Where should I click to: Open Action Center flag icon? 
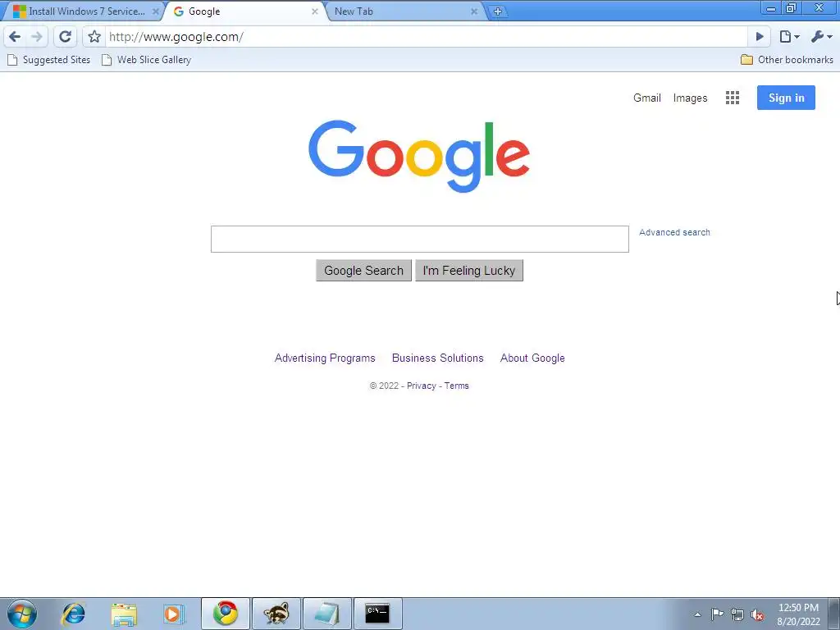pyautogui.click(x=717, y=614)
